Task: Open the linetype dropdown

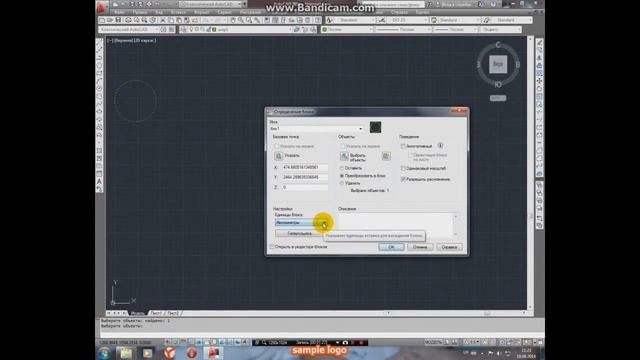Action: coord(429,29)
